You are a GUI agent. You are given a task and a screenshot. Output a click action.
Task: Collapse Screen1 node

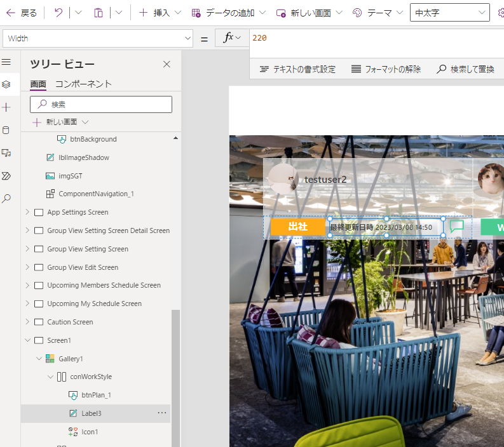click(27, 340)
